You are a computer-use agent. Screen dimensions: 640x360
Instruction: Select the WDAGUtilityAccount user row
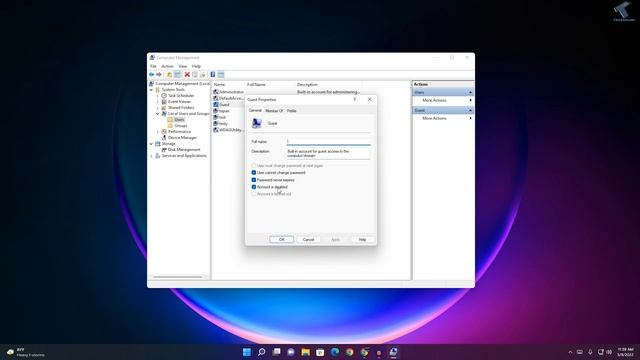229,130
